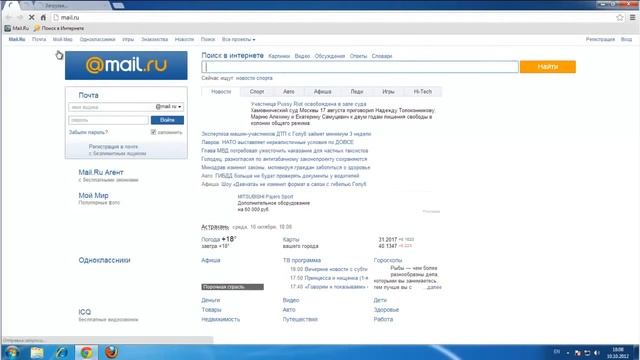The height and width of the screenshot is (360, 640).
Task: Open the Chrome menu icon
Action: coord(632,18)
